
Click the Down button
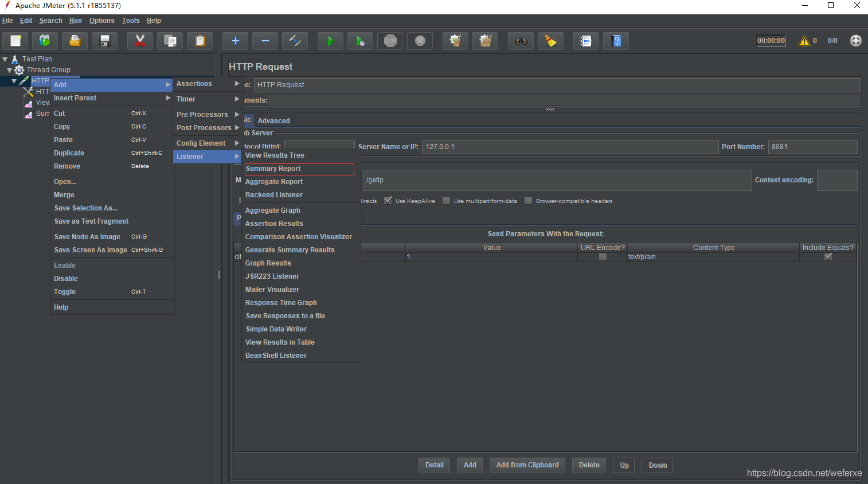[x=658, y=465]
